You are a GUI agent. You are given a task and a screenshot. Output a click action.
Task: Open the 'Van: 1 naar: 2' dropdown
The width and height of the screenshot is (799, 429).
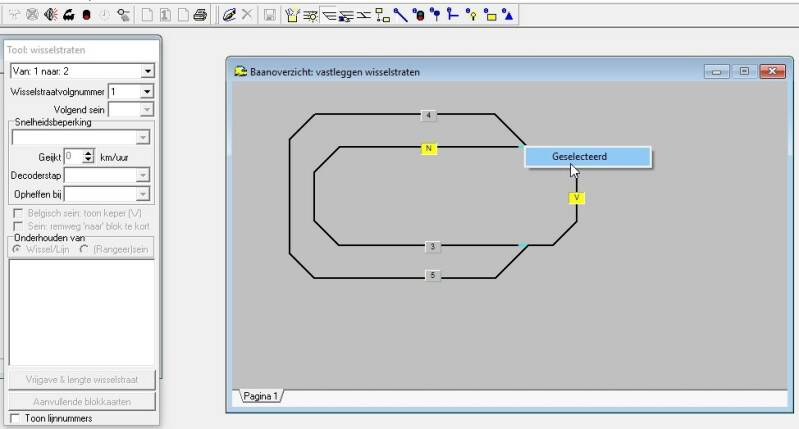click(147, 71)
